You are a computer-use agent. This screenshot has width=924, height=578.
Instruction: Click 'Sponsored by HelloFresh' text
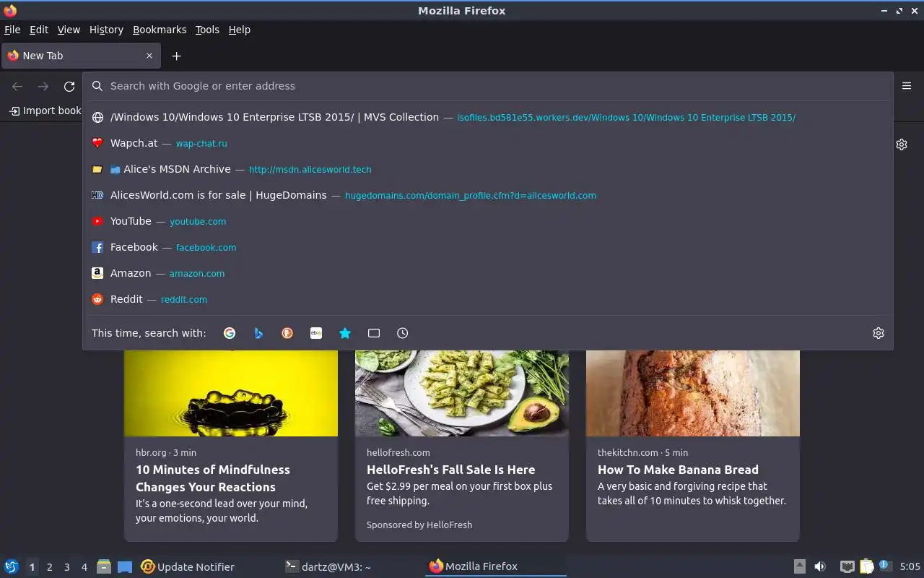(x=419, y=525)
